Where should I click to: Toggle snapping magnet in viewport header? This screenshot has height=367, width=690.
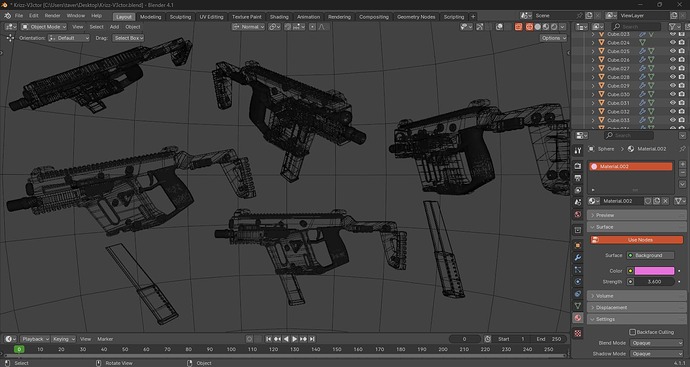287,27
